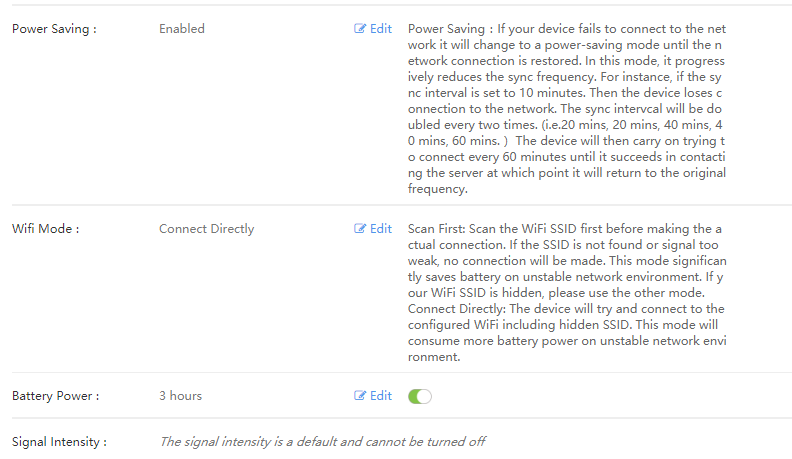Select the 'Signal Intensity :' row label

click(60, 442)
